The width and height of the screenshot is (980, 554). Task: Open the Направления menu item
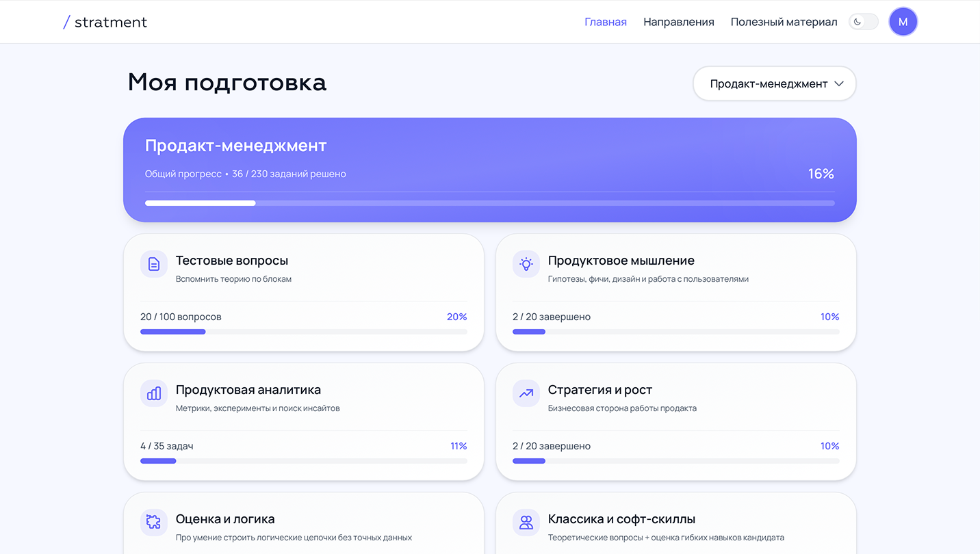678,21
